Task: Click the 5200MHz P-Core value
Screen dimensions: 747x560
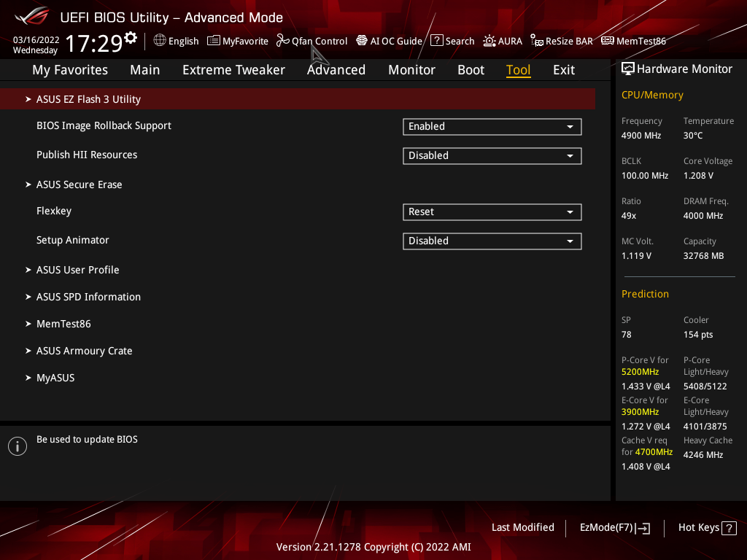Action: click(x=640, y=372)
